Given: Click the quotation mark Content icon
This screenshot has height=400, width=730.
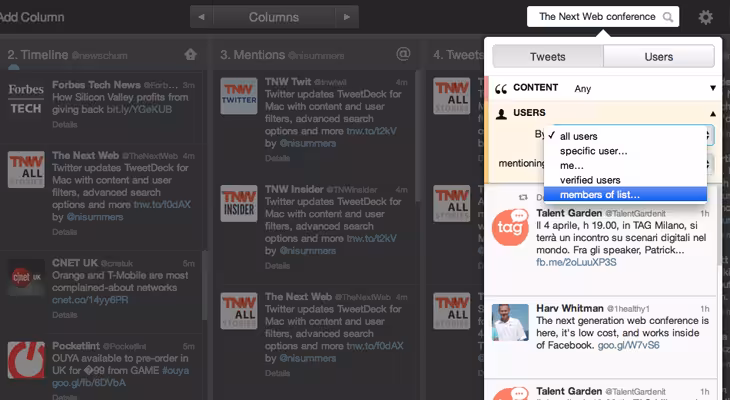Looking at the screenshot, I should 501,88.
